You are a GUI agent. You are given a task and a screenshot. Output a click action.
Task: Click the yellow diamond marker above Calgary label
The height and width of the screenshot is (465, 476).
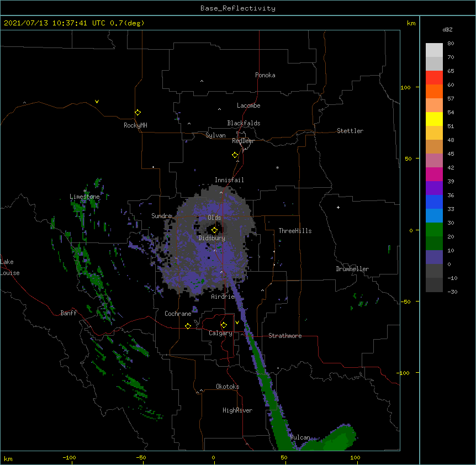[224, 325]
